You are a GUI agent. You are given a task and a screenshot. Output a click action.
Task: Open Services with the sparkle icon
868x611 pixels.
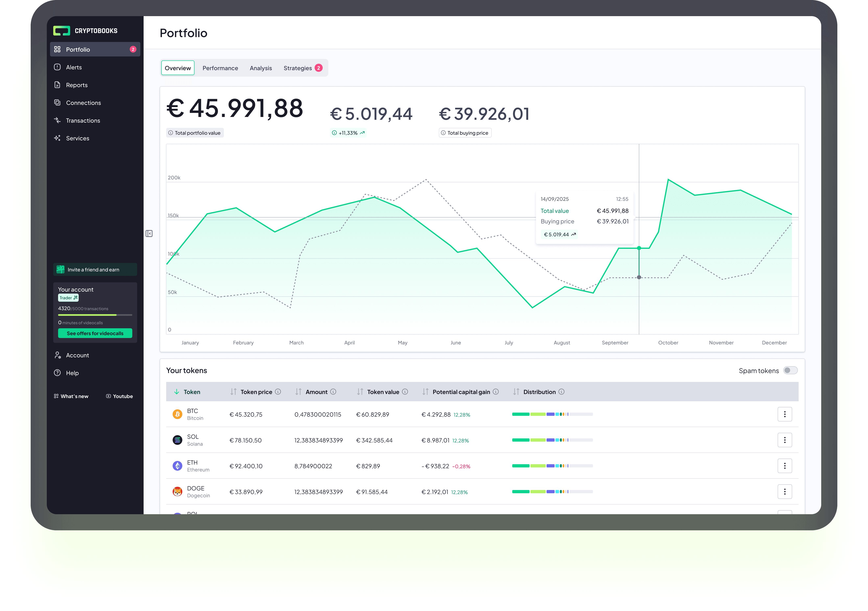pyautogui.click(x=57, y=138)
